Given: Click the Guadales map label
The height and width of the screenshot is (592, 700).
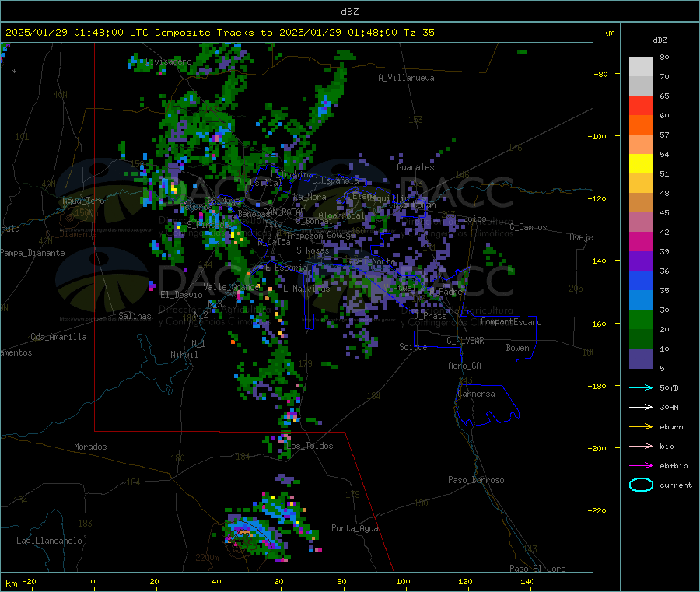Looking at the screenshot, I should tap(415, 167).
